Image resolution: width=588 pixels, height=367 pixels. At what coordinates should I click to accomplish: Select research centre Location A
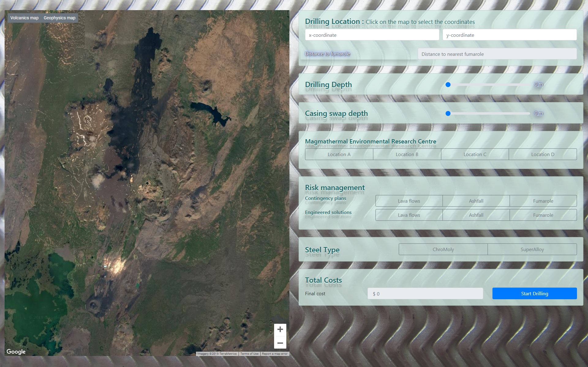[339, 154]
